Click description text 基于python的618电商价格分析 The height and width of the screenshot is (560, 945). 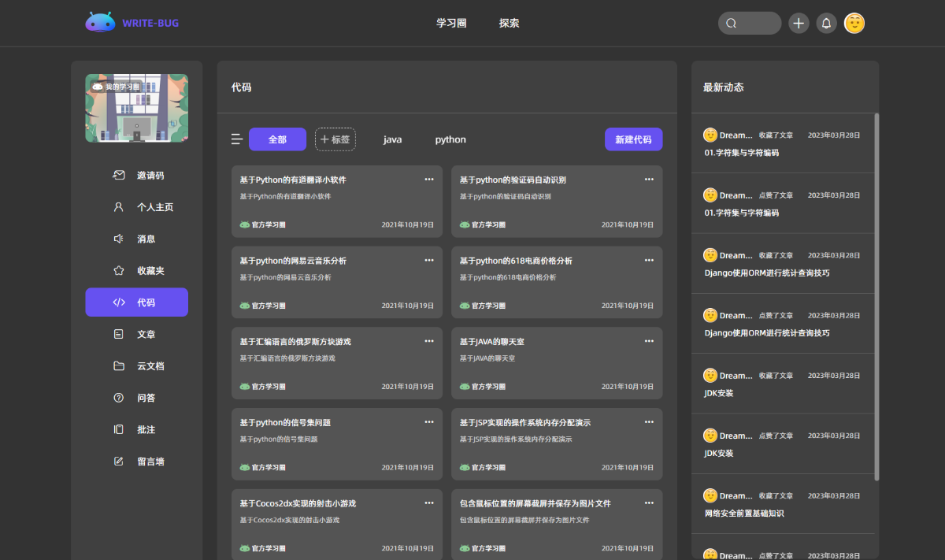click(508, 277)
